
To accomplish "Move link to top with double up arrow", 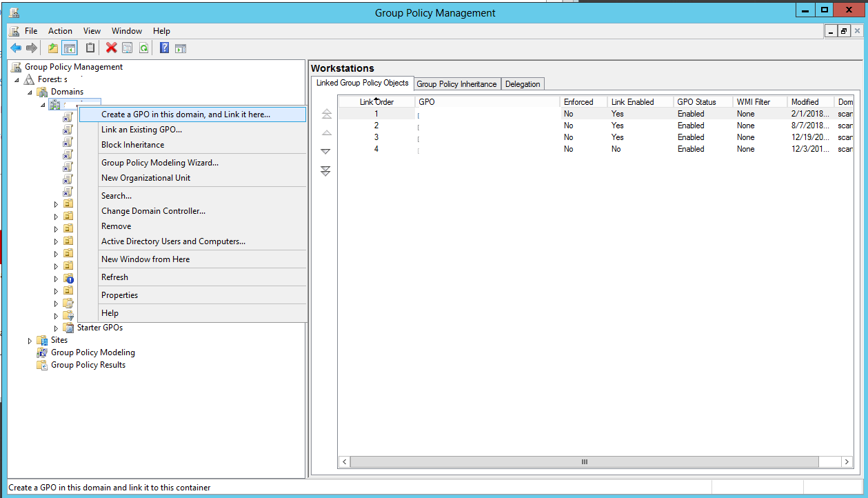I will pos(326,114).
